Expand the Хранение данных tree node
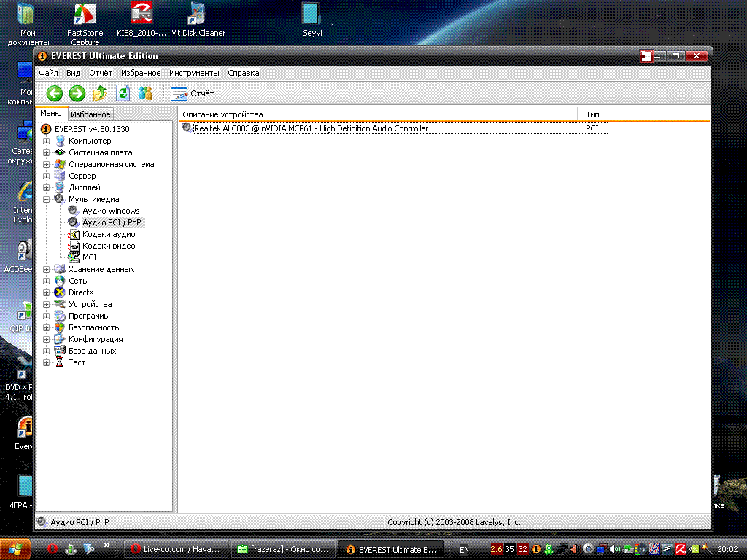The height and width of the screenshot is (560, 747). pos(46,269)
